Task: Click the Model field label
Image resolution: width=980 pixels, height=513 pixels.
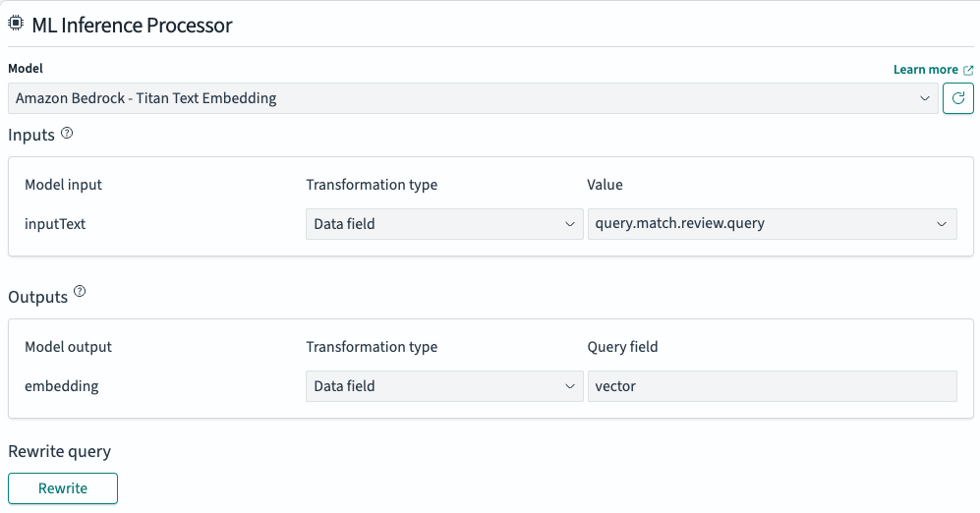Action: pos(26,68)
